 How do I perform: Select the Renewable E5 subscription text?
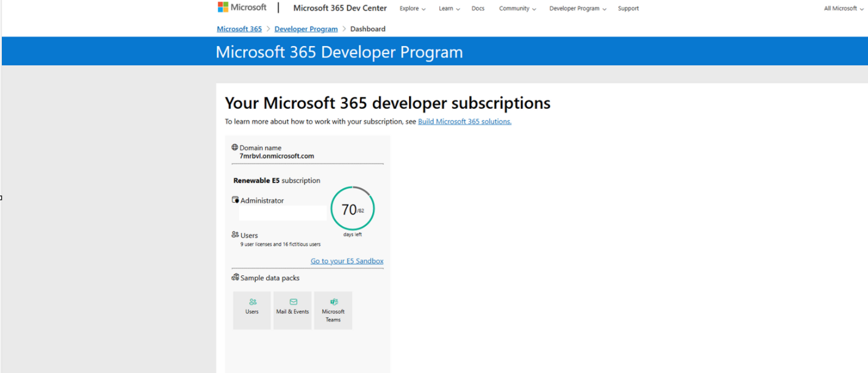pyautogui.click(x=277, y=181)
